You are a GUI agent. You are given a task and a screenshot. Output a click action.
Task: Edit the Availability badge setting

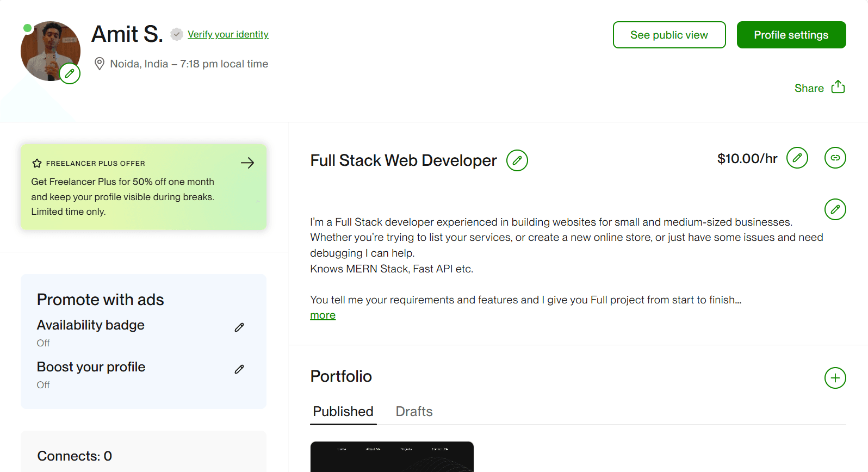[x=239, y=327]
